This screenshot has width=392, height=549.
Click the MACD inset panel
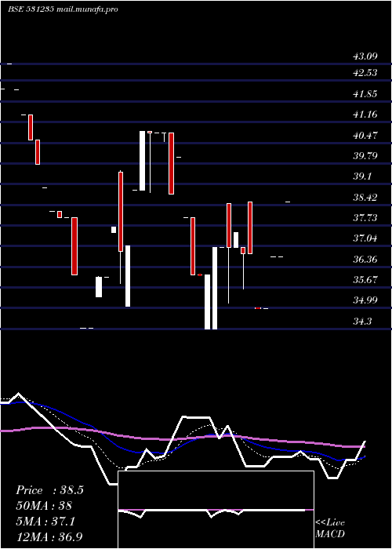[x=216, y=510]
